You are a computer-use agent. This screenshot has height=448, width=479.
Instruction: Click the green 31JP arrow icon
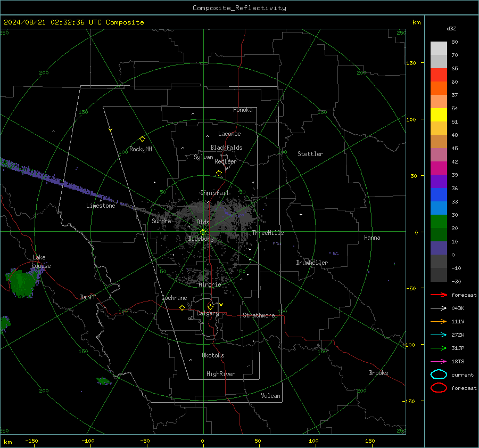tap(439, 348)
